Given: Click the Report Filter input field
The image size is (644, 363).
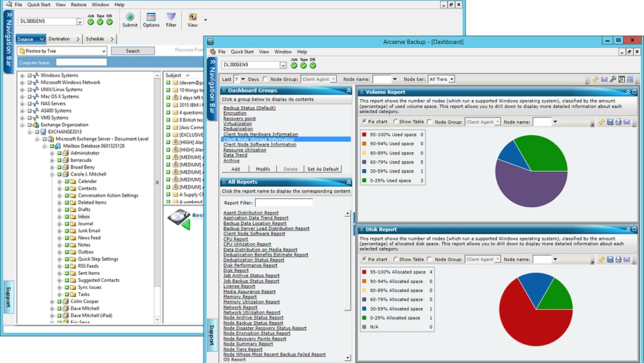Looking at the screenshot, I should (x=284, y=203).
